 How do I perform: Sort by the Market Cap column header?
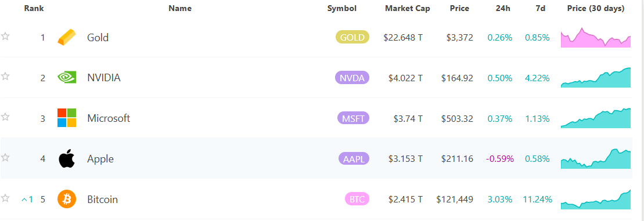[408, 8]
